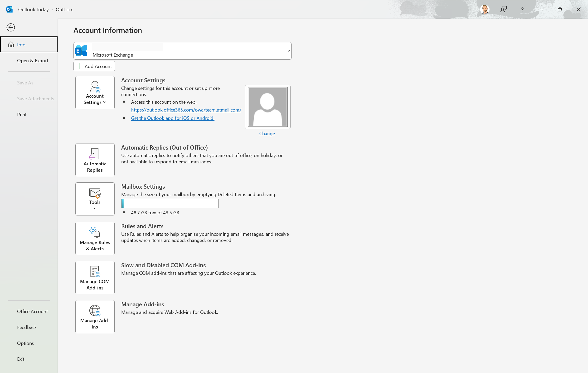588x373 pixels.
Task: Click the Exchange account logo icon
Action: pos(81,51)
